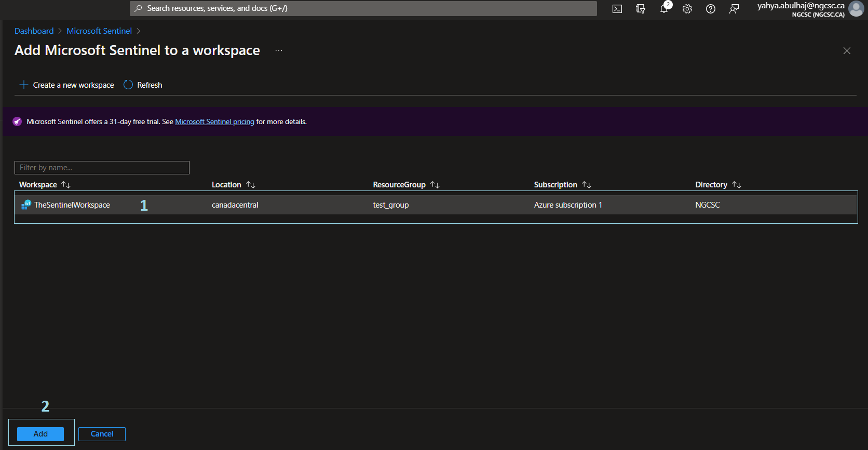
Task: Open the notifications bell
Action: tap(664, 9)
